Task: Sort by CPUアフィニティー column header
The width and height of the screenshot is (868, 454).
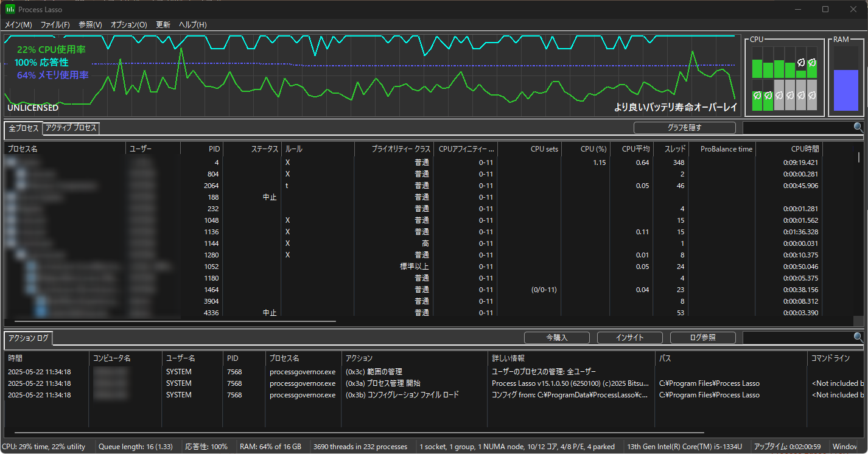Action: (466, 148)
